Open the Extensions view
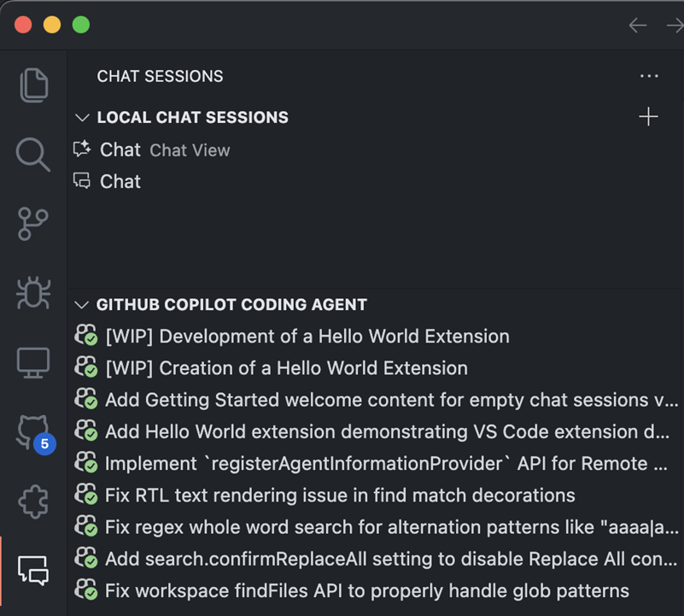 (32, 502)
